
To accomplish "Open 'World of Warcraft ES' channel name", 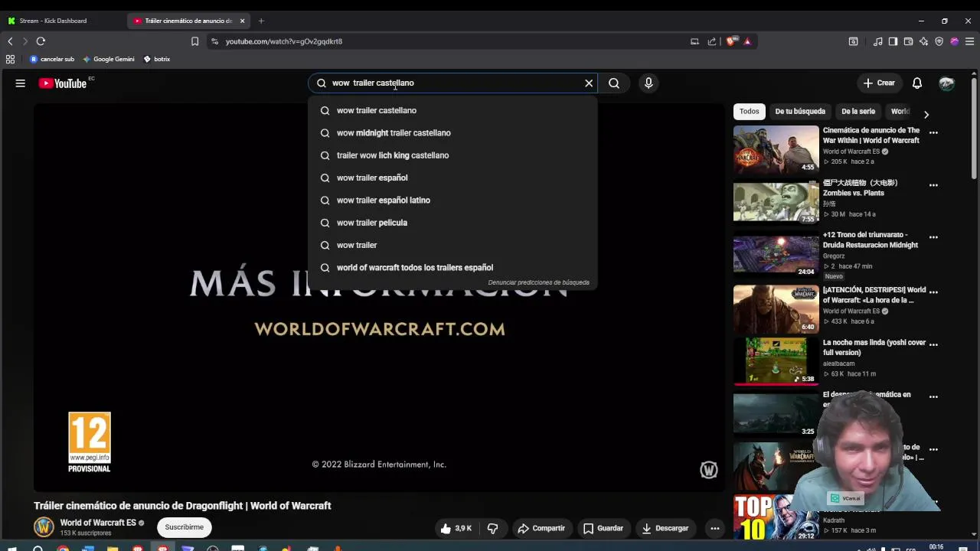I will point(98,523).
